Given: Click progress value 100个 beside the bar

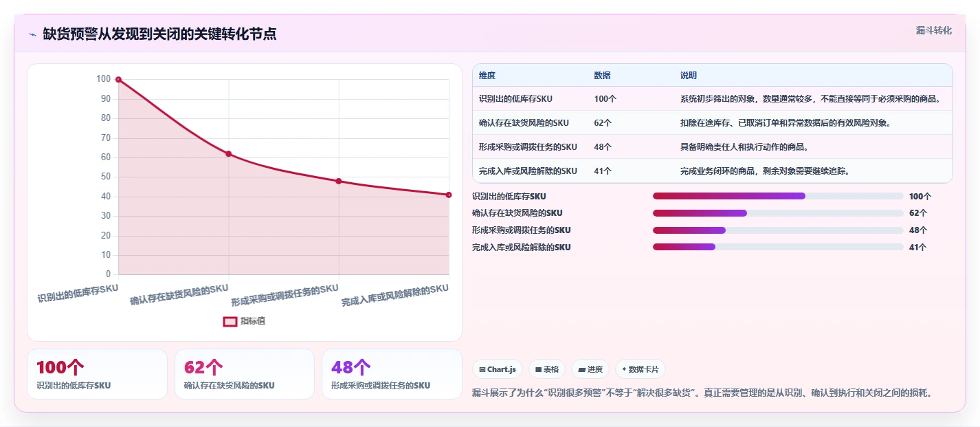Looking at the screenshot, I should 920,196.
